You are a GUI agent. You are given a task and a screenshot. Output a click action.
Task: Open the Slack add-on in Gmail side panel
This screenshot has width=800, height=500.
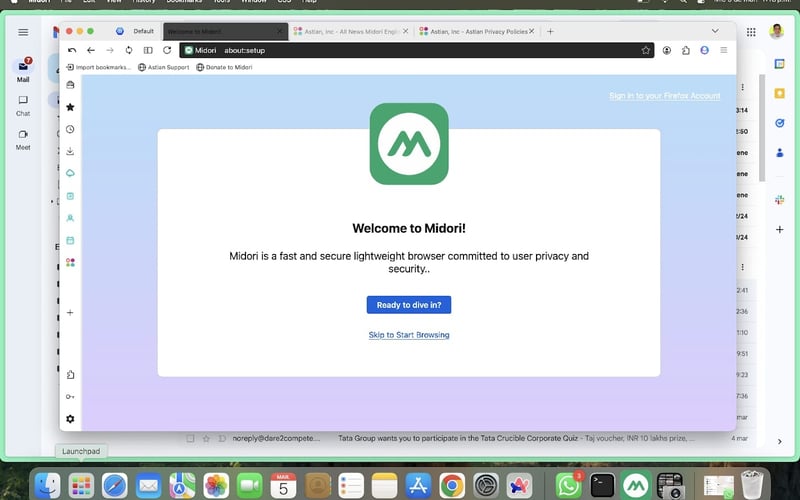click(780, 199)
